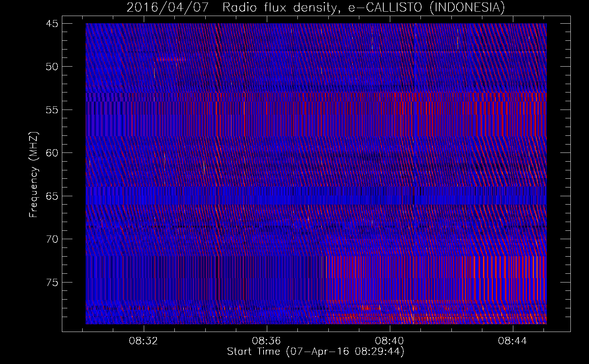Click the bright blue band at 65 MHz
589x364 pixels.
click(316, 196)
